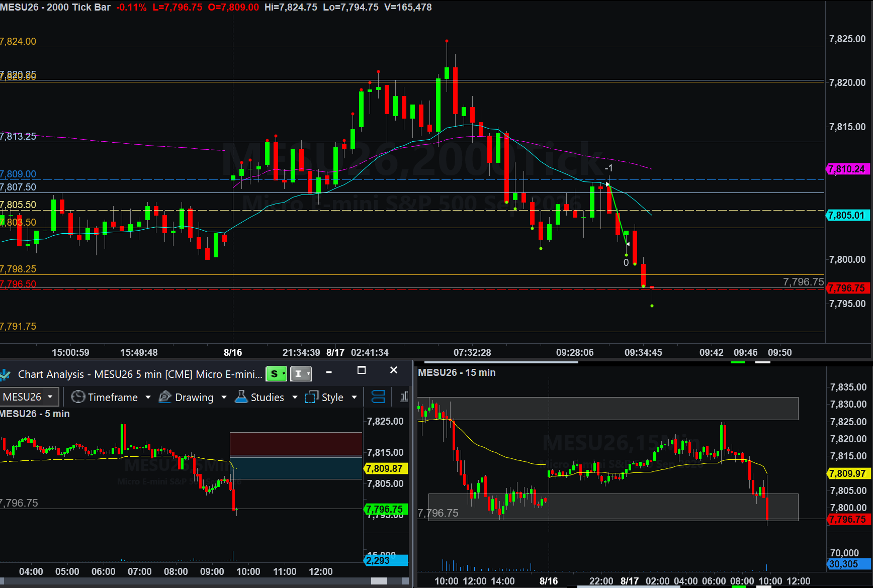Minimize the Chart Analysis 5 min window
Viewport: 873px width, 588px height.
329,372
